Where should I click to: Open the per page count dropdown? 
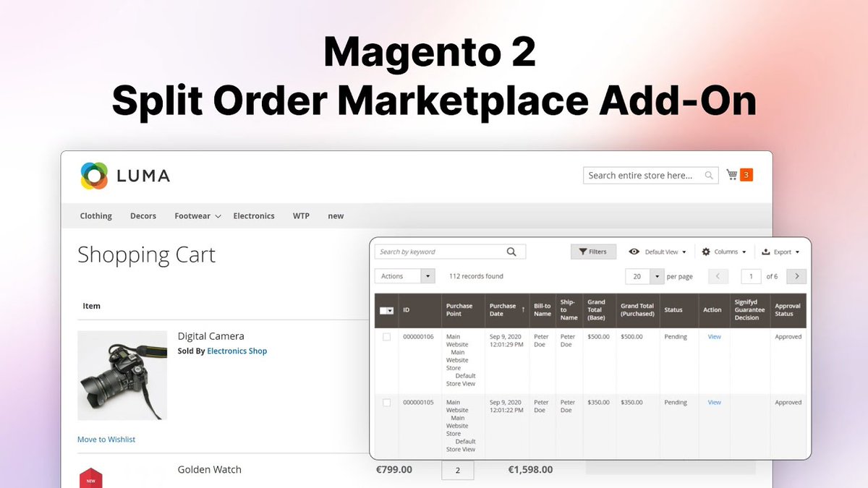(x=644, y=276)
